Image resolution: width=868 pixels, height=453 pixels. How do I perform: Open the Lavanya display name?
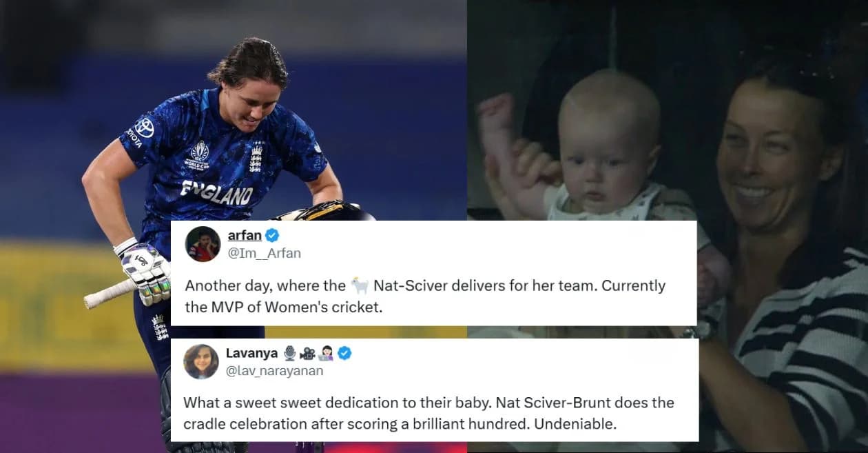click(252, 353)
